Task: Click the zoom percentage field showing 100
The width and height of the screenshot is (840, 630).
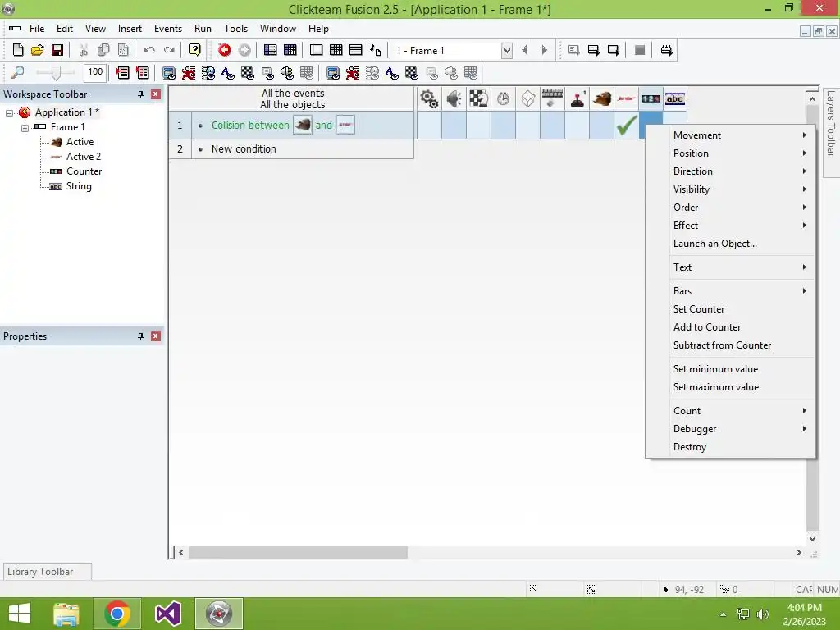Action: click(x=95, y=72)
